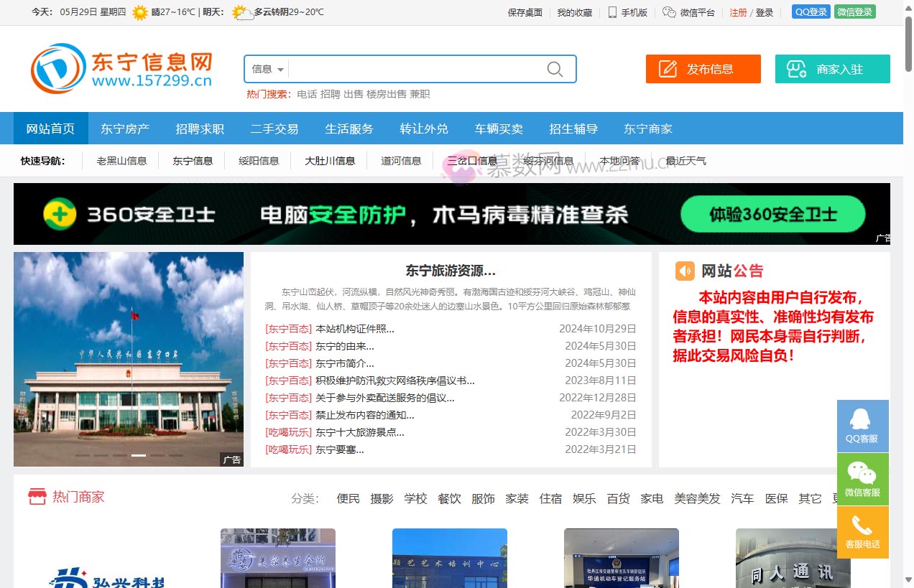The width and height of the screenshot is (914, 588).
Task: Open the QQ客服 chat icon
Action: click(862, 426)
